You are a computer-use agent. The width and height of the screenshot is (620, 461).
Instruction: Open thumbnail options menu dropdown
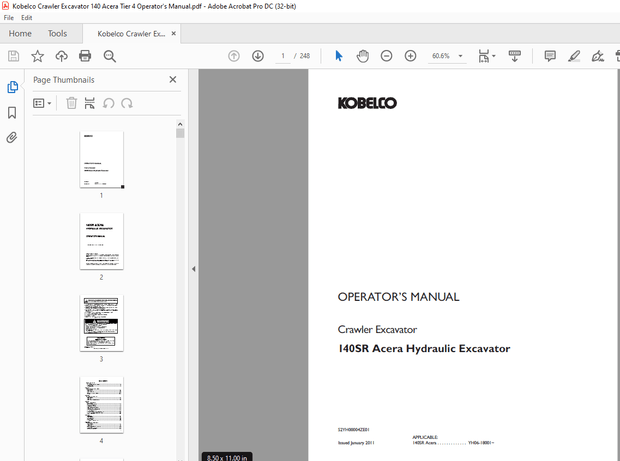pos(42,103)
